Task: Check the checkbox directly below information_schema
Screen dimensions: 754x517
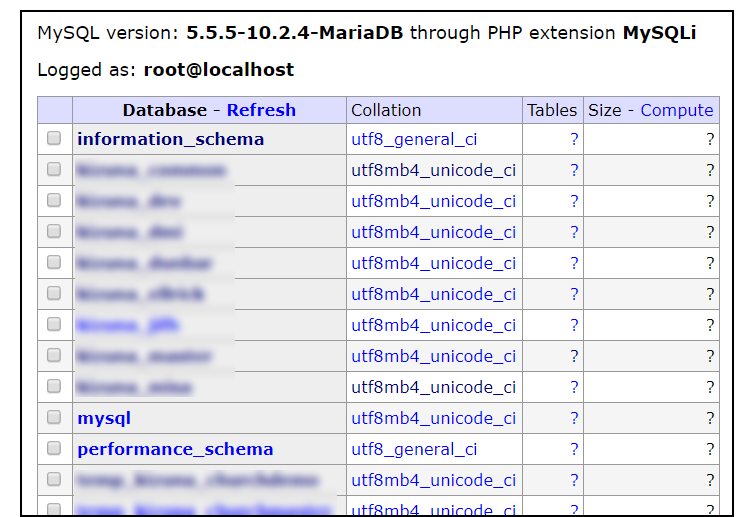Action: pyautogui.click(x=54, y=170)
